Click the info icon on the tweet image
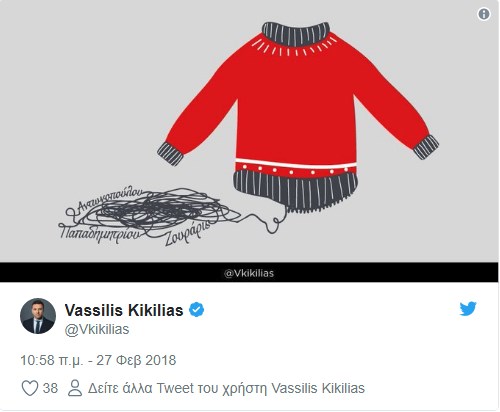Viewport: 500px width, 412px height. coord(484,14)
